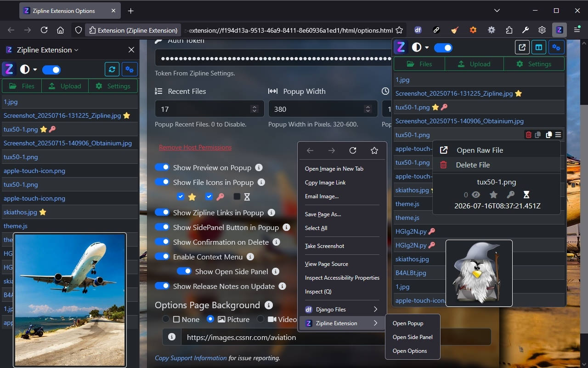This screenshot has height=368, width=588.
Task: Open options via gears icon in side panel
Action: [x=130, y=69]
